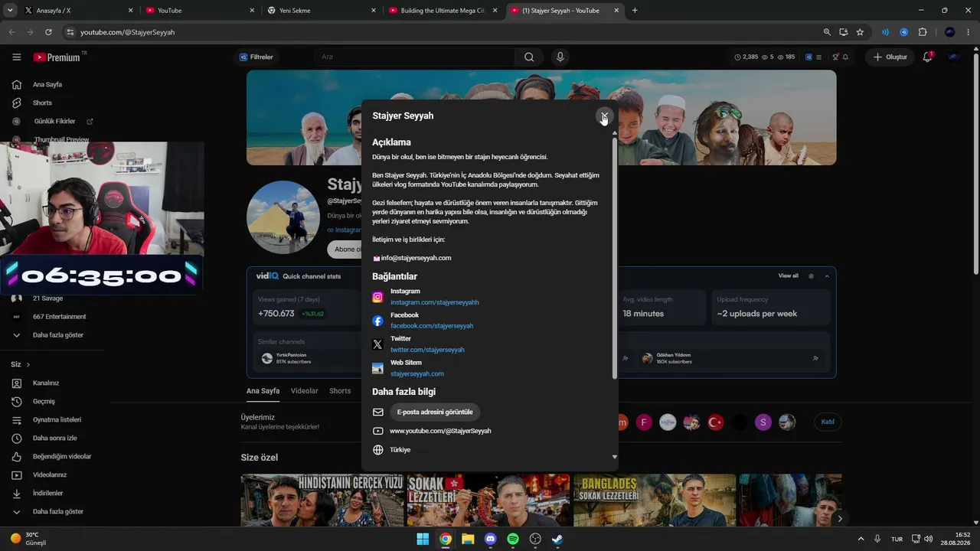Open Geçmiş history in the sidebar
The width and height of the screenshot is (980, 551).
44,401
